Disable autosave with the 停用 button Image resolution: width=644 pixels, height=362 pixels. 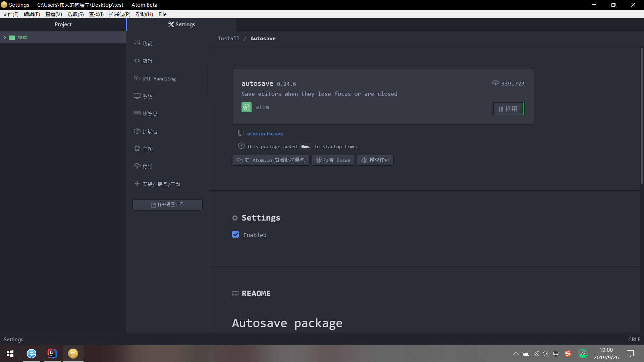(508, 109)
